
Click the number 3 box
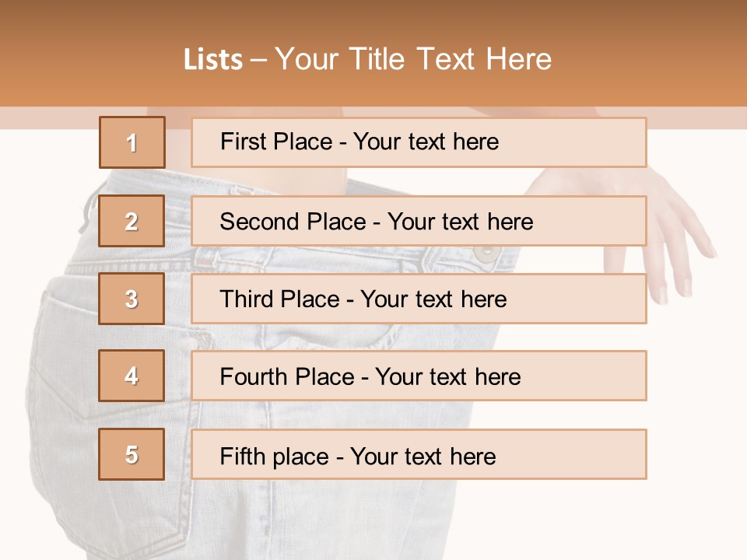132,299
